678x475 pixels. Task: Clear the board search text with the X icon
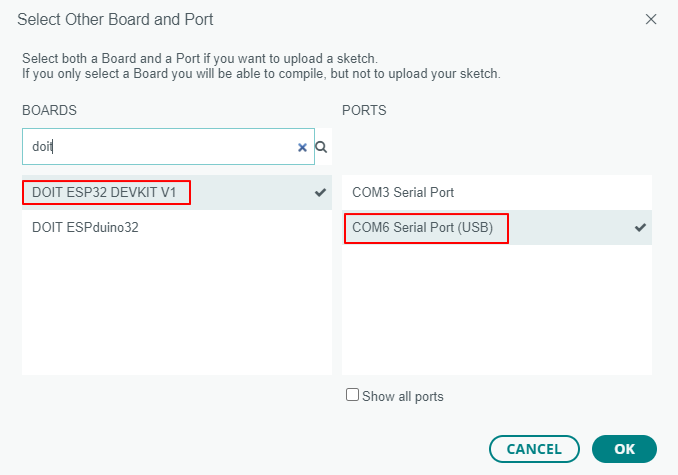tap(302, 147)
